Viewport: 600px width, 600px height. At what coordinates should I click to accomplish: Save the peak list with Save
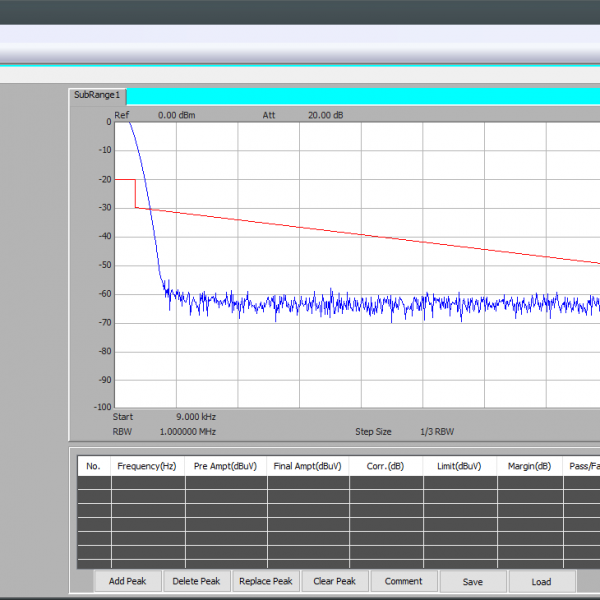(x=473, y=581)
